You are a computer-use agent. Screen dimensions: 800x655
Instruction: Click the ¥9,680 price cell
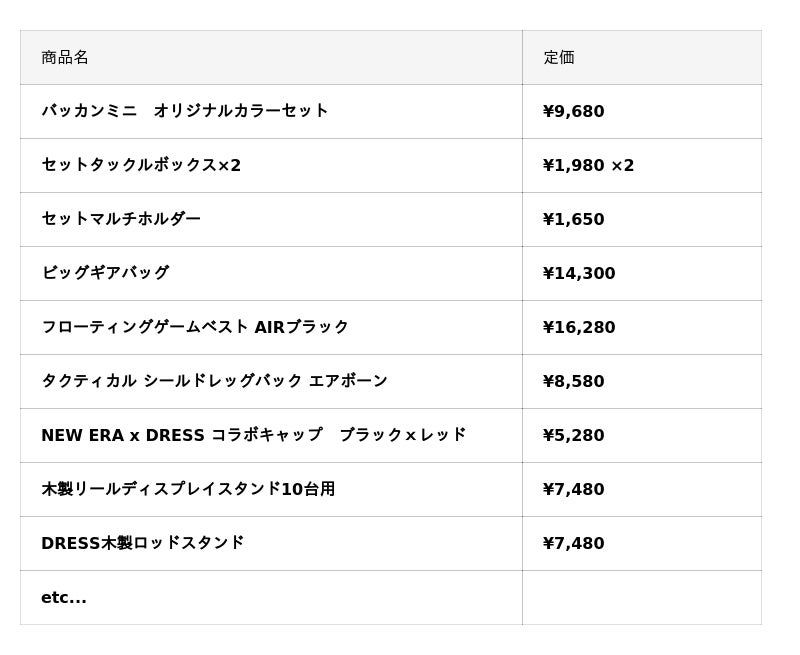(573, 112)
